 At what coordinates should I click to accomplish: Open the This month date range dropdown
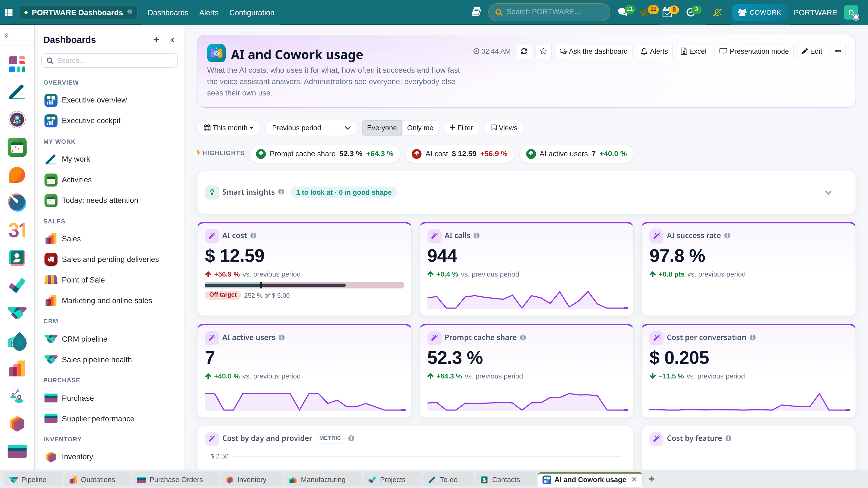coord(229,128)
